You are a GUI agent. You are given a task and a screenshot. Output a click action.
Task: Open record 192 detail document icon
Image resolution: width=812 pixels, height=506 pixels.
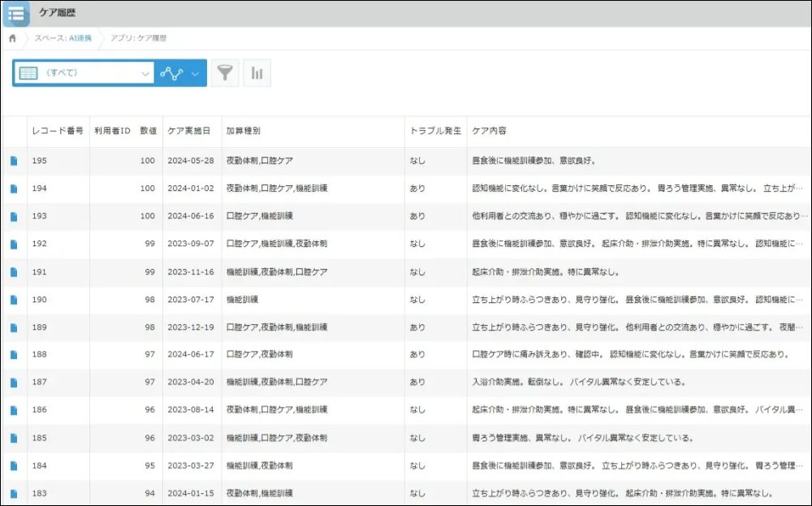[x=14, y=244]
